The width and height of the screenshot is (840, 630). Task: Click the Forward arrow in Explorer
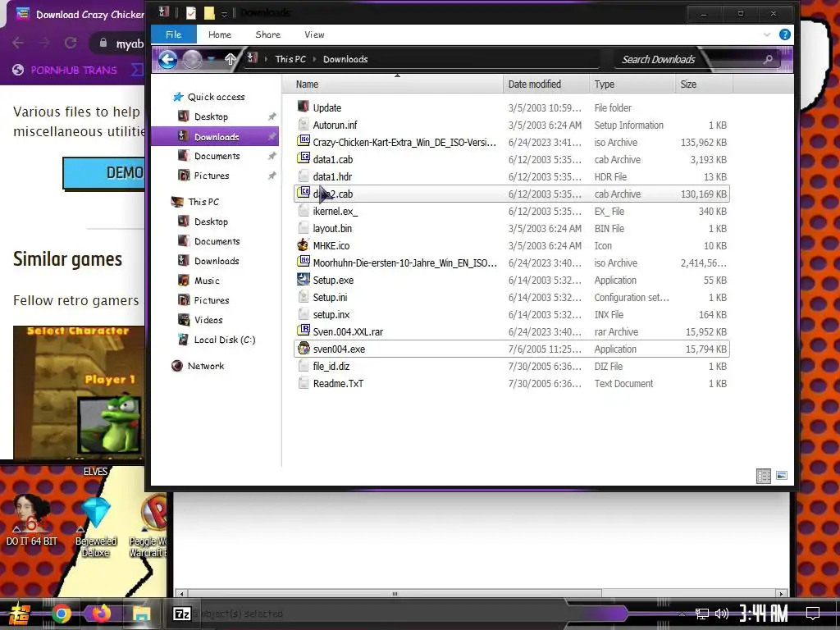coord(192,59)
